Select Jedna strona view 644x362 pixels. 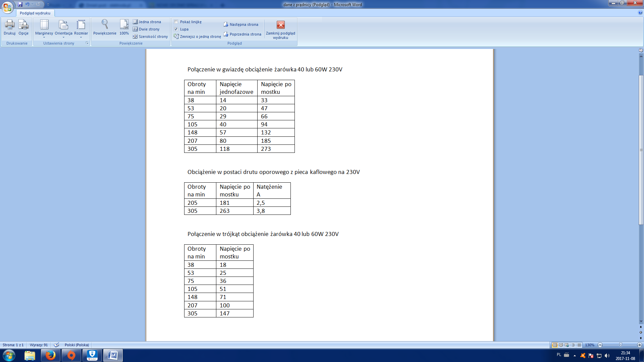(147, 22)
